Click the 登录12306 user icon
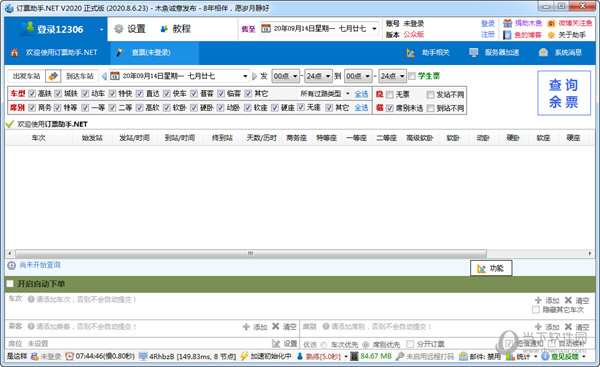 pos(28,29)
